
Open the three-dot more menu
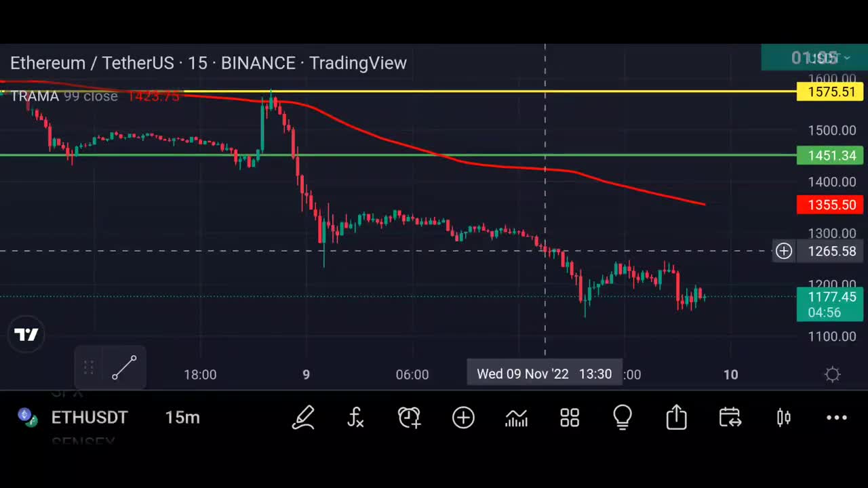[837, 418]
